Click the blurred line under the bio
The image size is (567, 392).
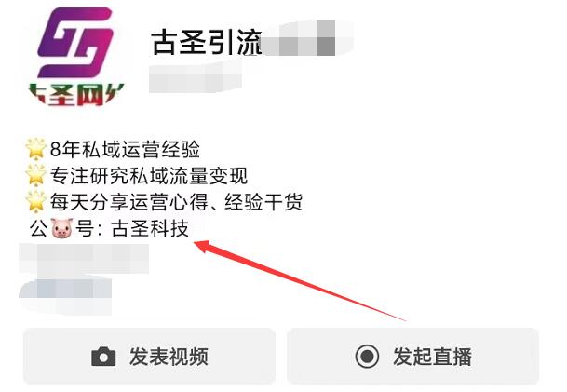tap(84, 258)
